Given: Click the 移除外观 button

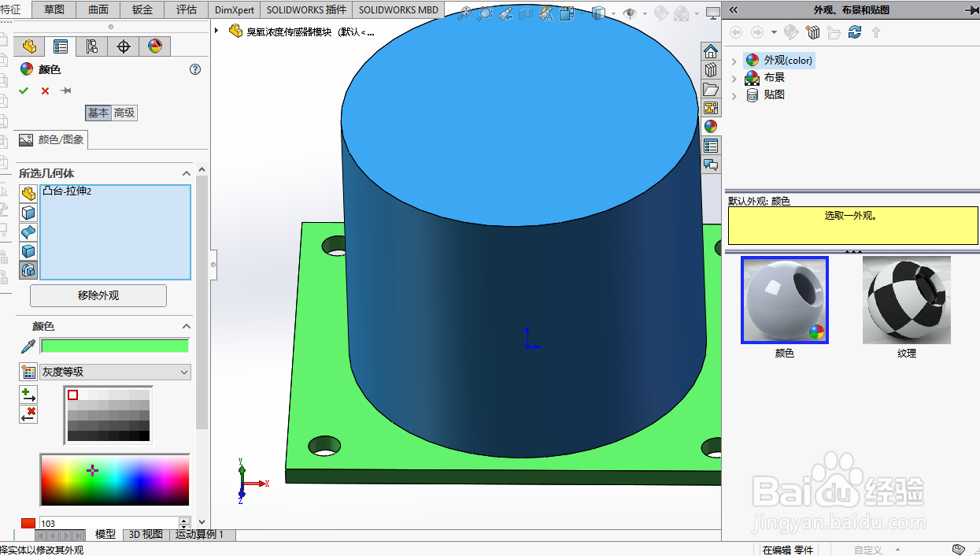Looking at the screenshot, I should tap(98, 296).
